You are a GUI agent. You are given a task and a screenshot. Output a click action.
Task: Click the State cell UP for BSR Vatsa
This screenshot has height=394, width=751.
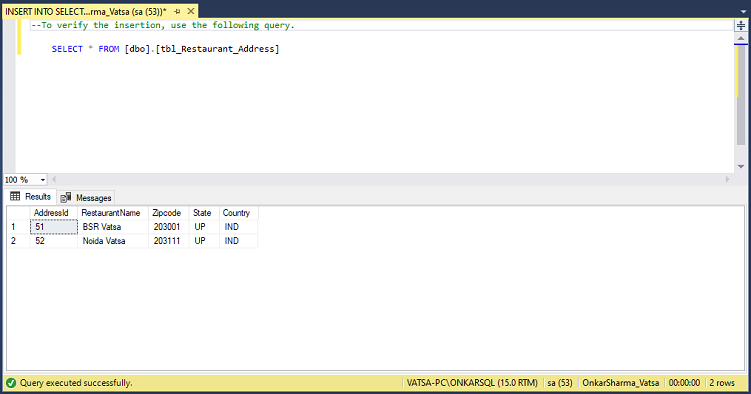pos(204,227)
